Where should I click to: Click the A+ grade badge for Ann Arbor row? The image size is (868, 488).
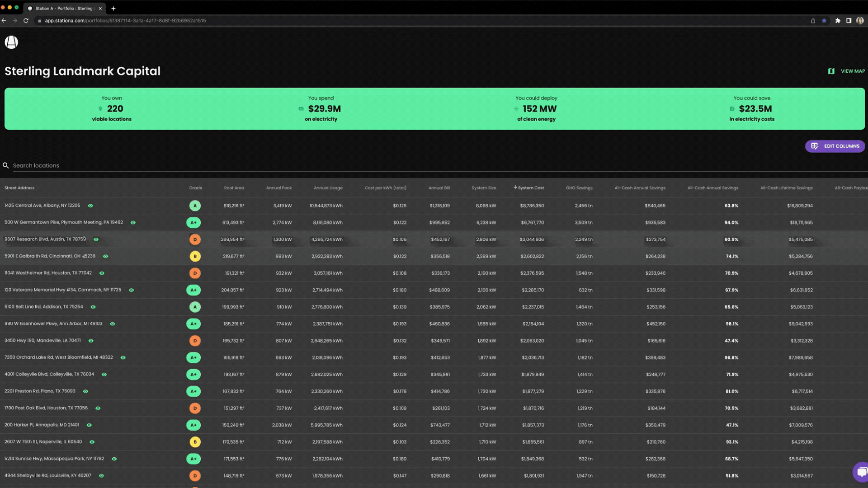[193, 324]
